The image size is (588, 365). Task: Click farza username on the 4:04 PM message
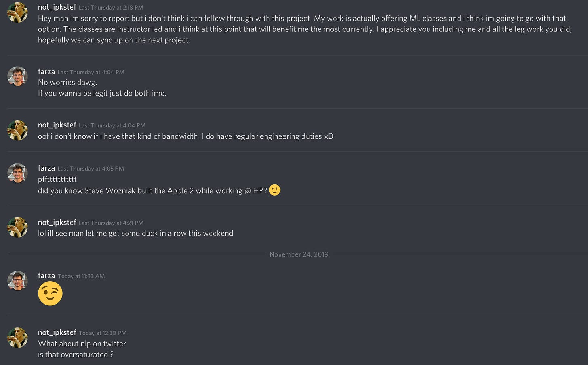[x=46, y=72]
